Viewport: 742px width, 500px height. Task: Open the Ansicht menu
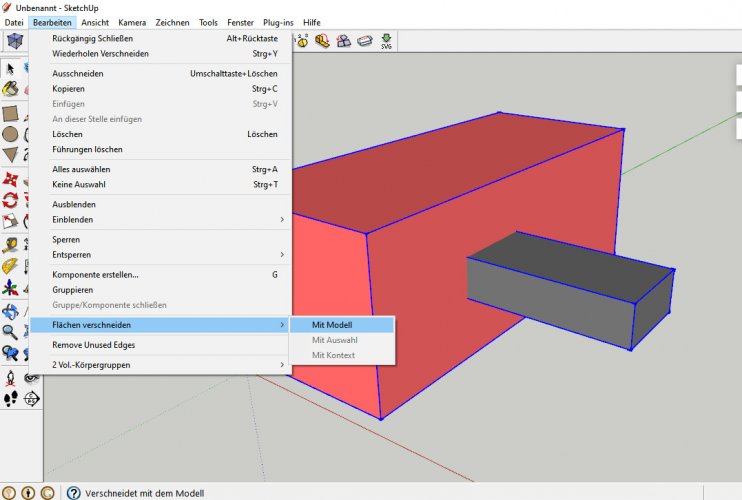(95, 22)
